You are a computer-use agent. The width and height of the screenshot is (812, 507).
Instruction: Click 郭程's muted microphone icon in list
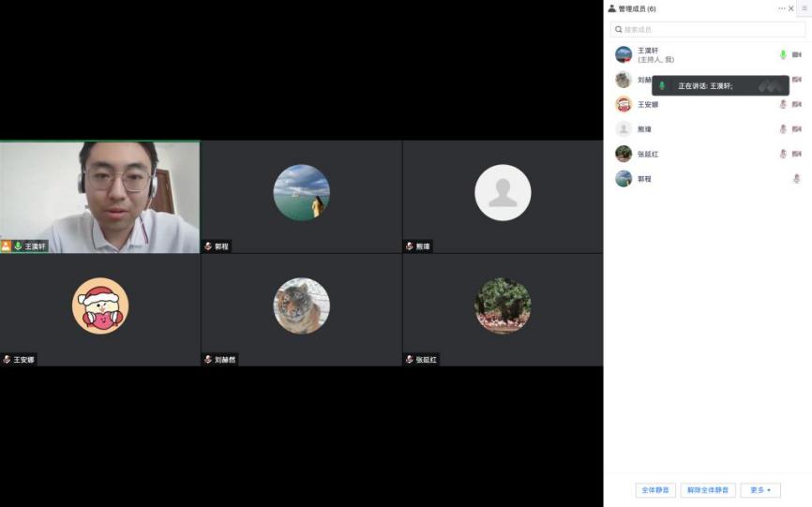pyautogui.click(x=796, y=178)
